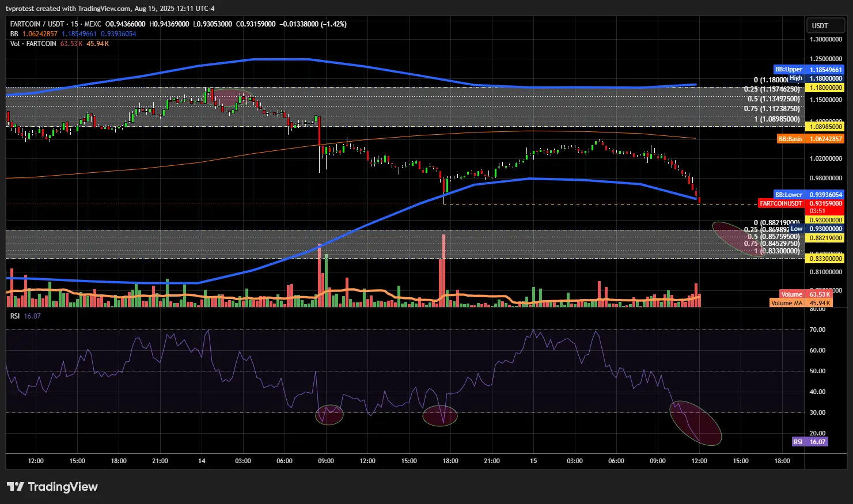Click fib label 1 (0.83300000)

pos(777,251)
